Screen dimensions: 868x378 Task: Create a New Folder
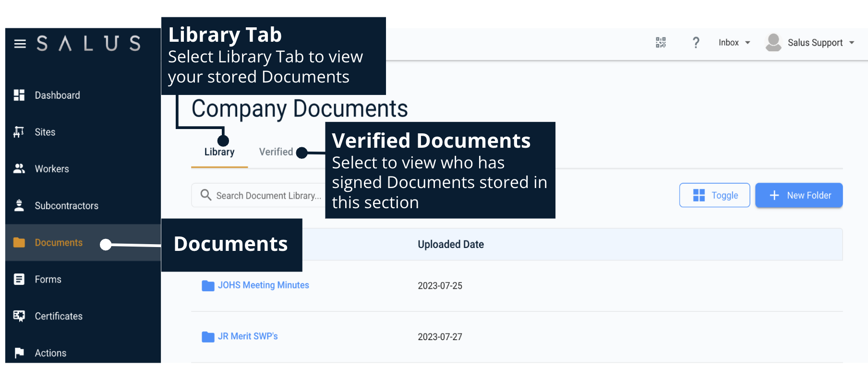(799, 195)
